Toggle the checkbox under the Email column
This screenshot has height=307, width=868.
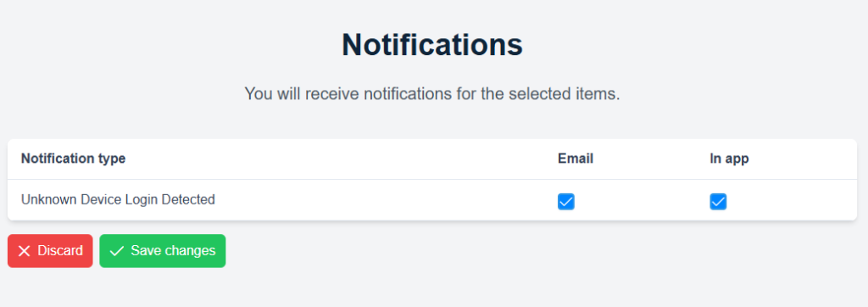pos(565,202)
